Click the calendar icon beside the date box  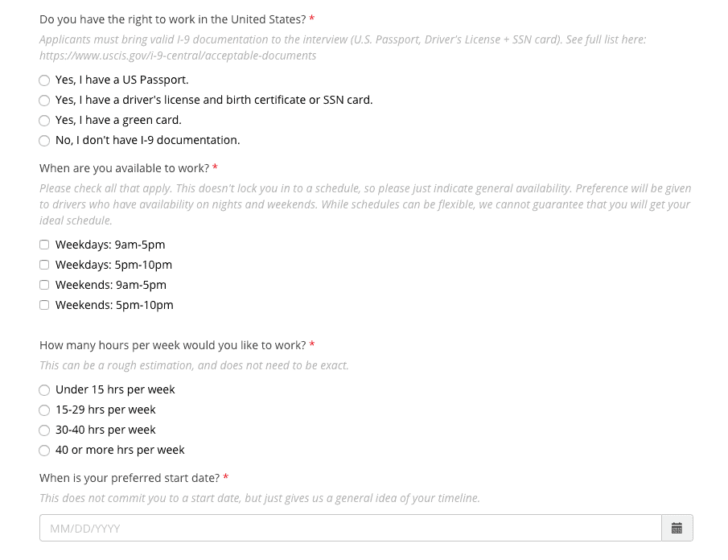click(677, 528)
